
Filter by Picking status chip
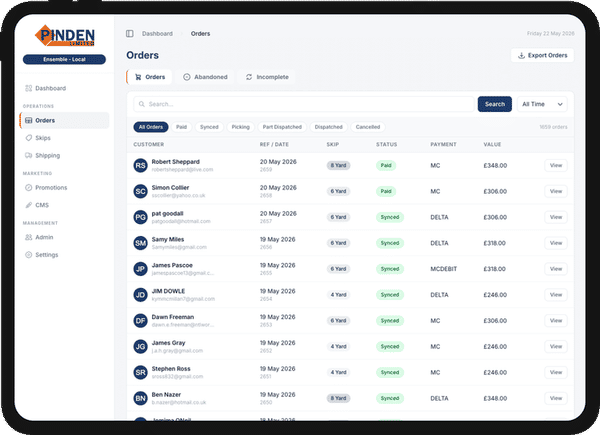(240, 127)
